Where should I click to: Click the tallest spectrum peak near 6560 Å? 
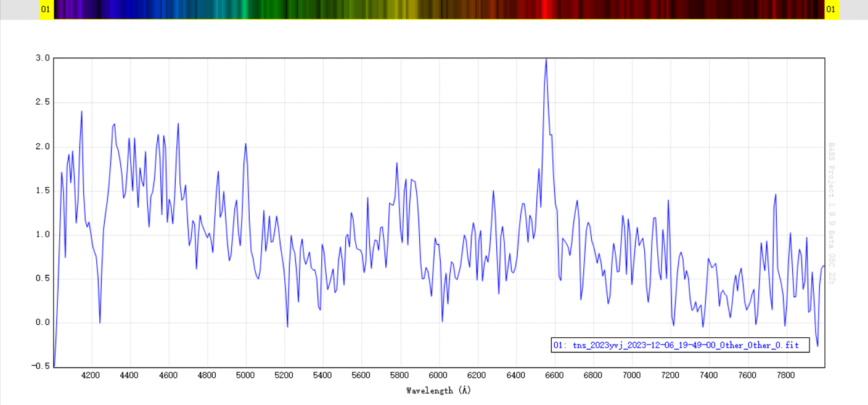(x=546, y=60)
